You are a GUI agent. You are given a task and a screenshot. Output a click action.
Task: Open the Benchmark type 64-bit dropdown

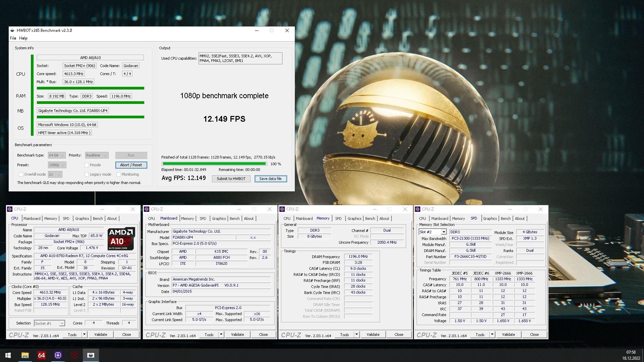tap(56, 155)
